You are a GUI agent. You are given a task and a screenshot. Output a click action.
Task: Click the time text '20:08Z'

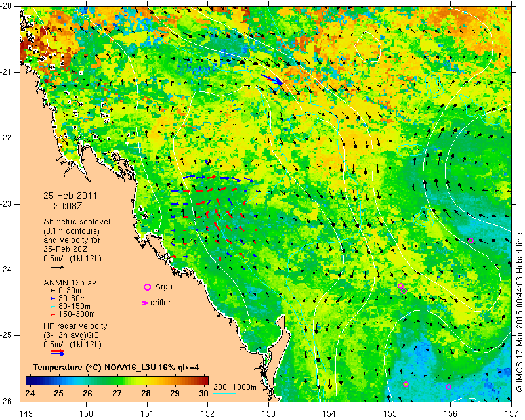(68, 206)
